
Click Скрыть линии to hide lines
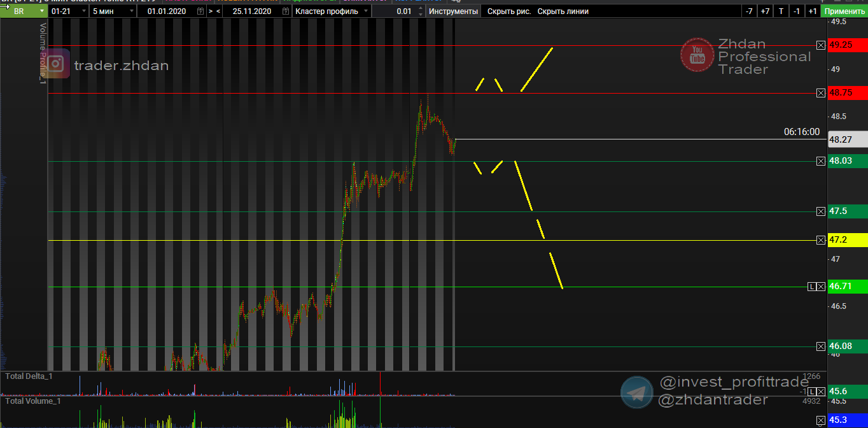[x=563, y=11]
